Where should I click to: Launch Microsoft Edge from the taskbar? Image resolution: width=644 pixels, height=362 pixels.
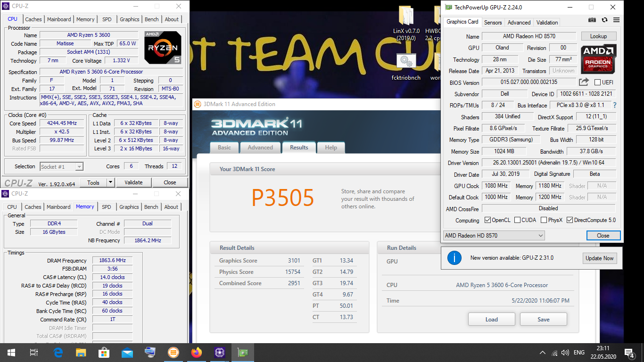[58, 353]
